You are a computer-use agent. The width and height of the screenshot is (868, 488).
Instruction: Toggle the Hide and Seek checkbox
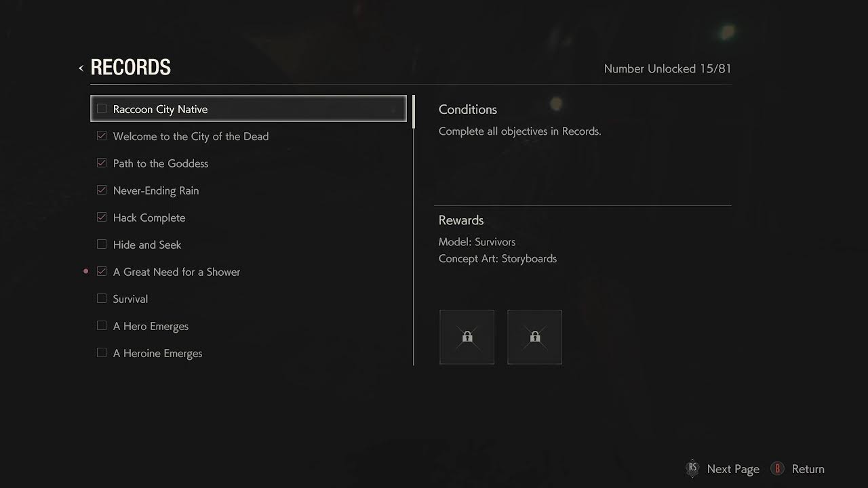pos(102,244)
